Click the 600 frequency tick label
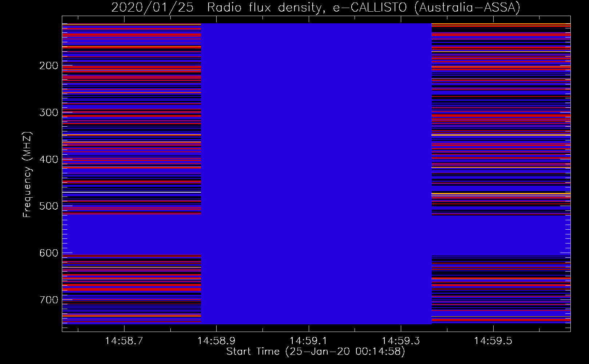 coord(49,253)
